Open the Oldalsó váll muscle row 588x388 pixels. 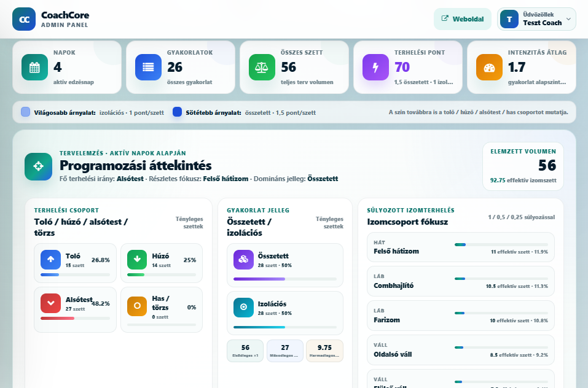(x=460, y=350)
